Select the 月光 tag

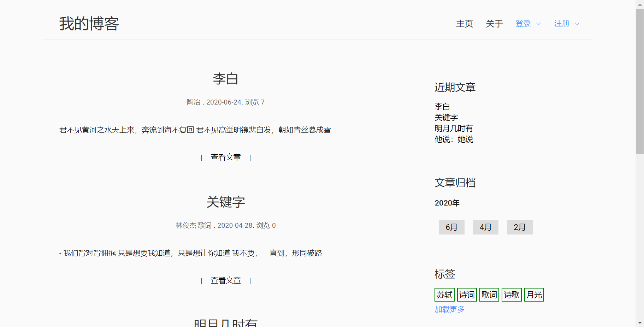coord(534,295)
